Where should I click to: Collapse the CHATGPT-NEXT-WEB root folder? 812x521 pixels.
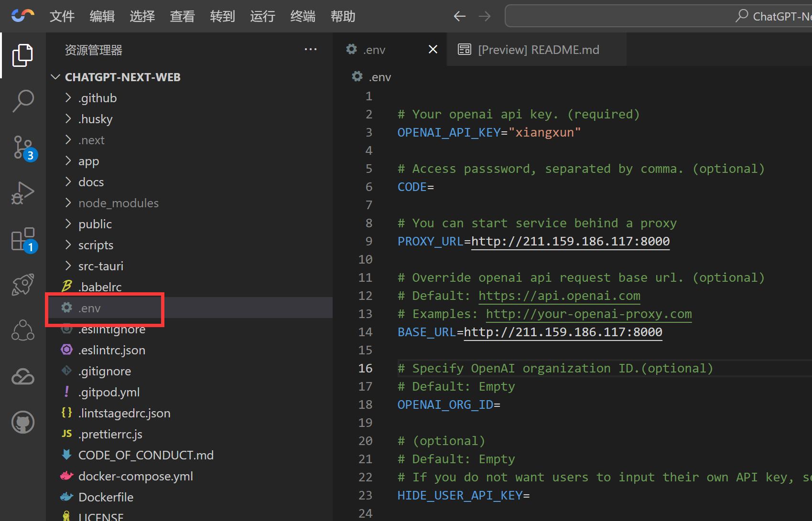55,77
